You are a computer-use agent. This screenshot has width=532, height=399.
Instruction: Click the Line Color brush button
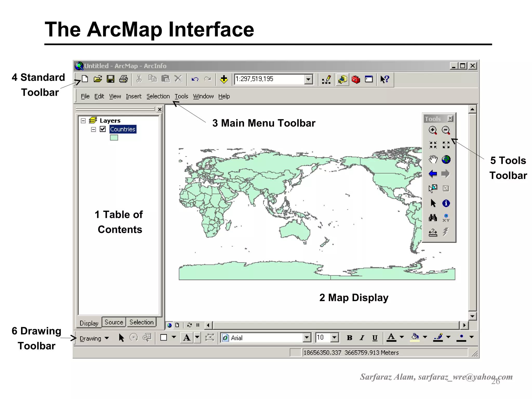438,337
